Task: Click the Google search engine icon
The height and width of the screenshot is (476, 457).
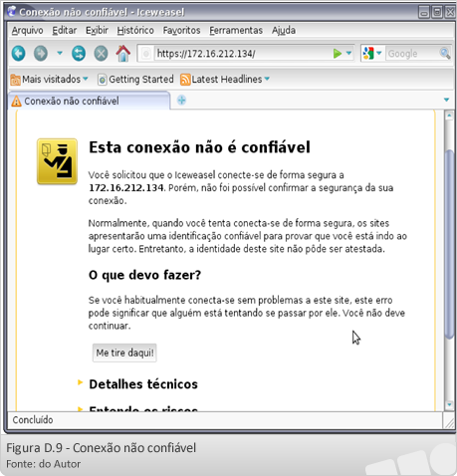Action: click(x=368, y=54)
